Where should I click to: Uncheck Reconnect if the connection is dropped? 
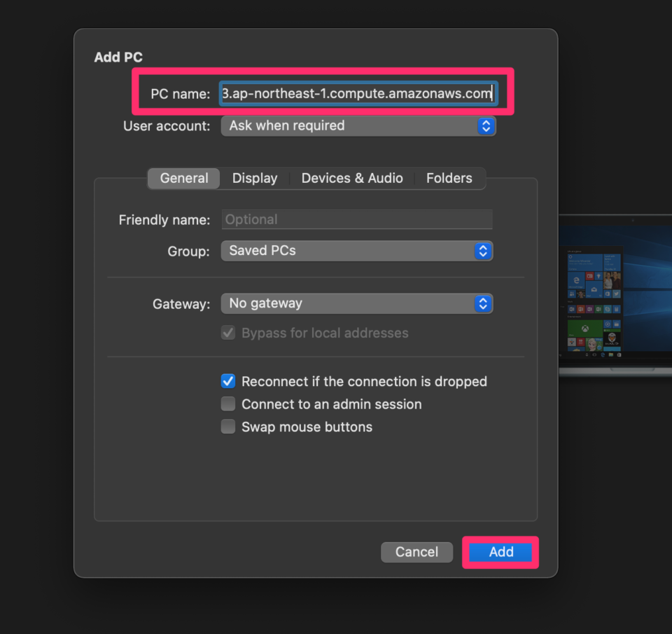pyautogui.click(x=228, y=381)
